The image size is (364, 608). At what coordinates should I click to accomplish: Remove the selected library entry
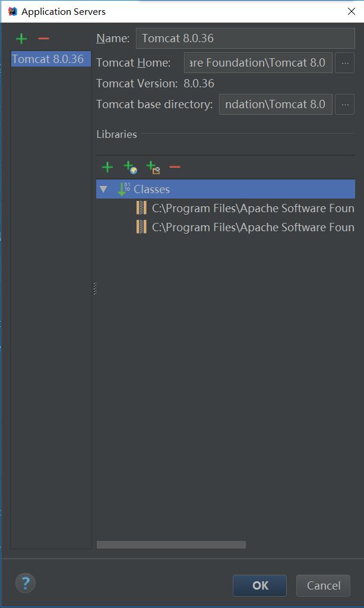pyautogui.click(x=175, y=167)
